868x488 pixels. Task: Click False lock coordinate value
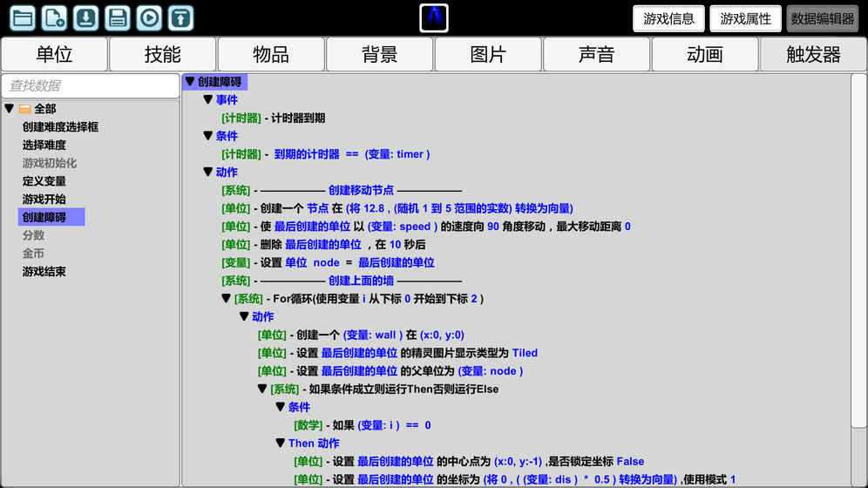(x=630, y=462)
